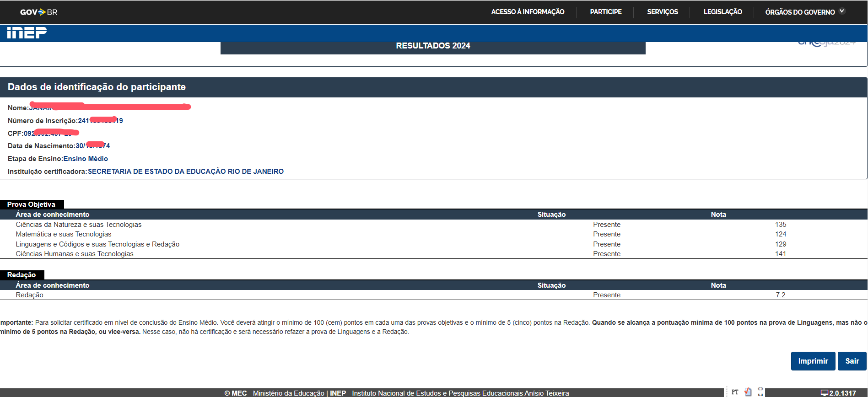Open the Legislação menu item
The image size is (868, 397).
click(723, 12)
